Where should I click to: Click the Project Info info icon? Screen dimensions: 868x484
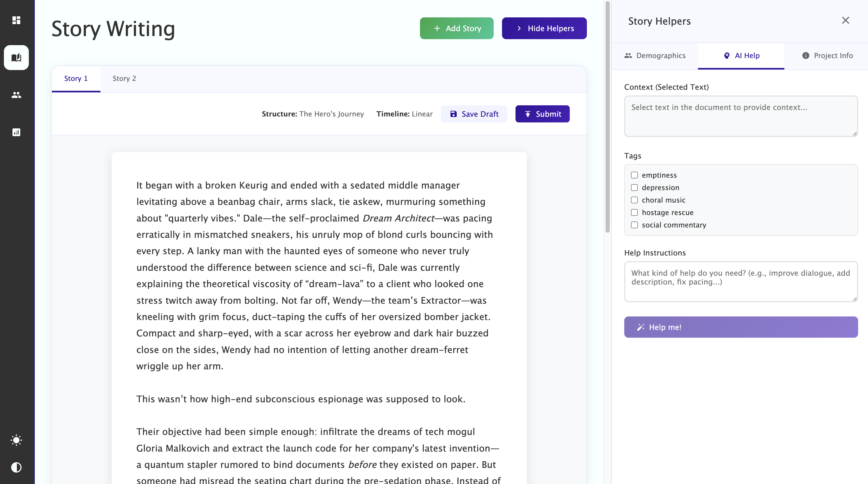click(805, 56)
